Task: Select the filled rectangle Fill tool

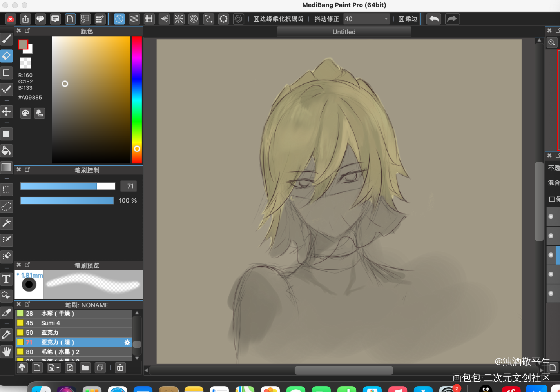Action: [x=6, y=134]
